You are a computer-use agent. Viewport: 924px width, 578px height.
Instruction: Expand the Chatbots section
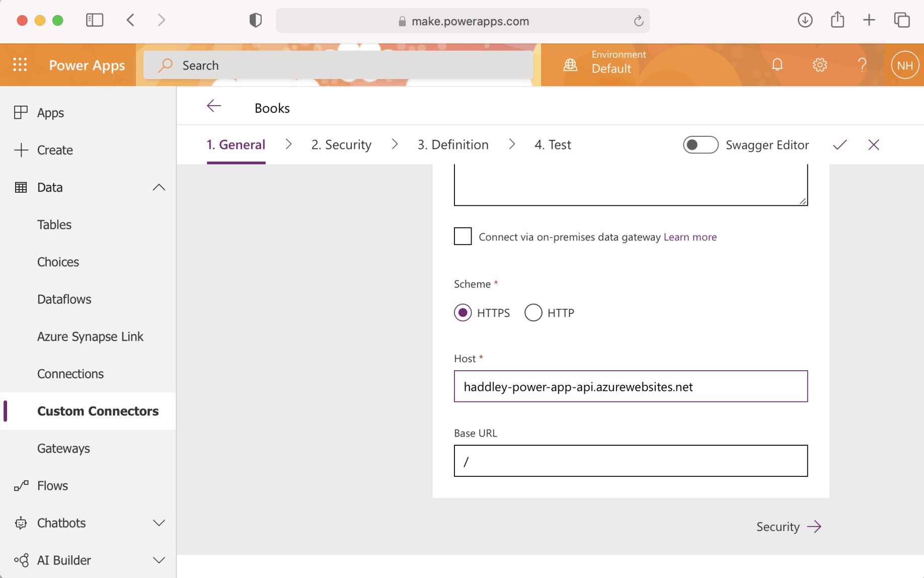159,523
